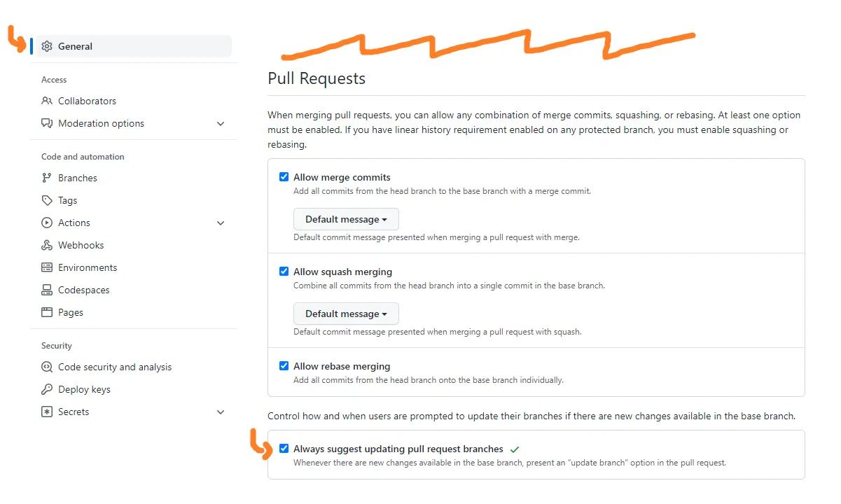This screenshot has width=841, height=504.
Task: Uncheck Always suggest updating pull request branches
Action: pyautogui.click(x=284, y=449)
